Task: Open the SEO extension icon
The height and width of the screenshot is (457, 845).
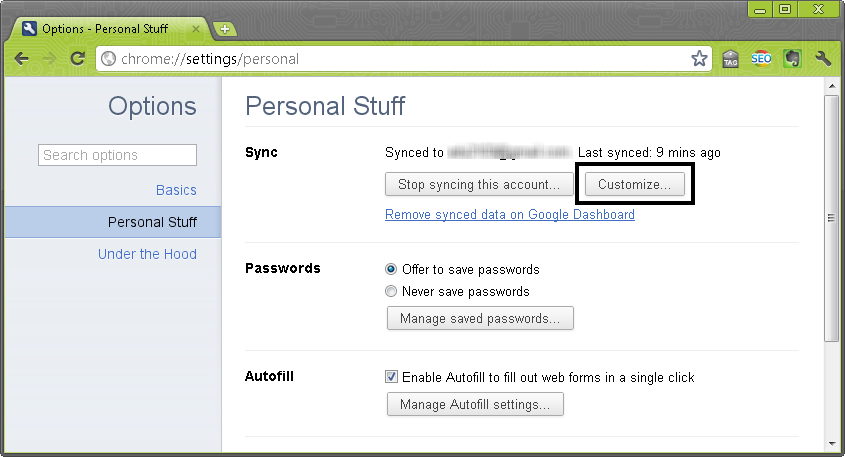Action: coord(761,58)
